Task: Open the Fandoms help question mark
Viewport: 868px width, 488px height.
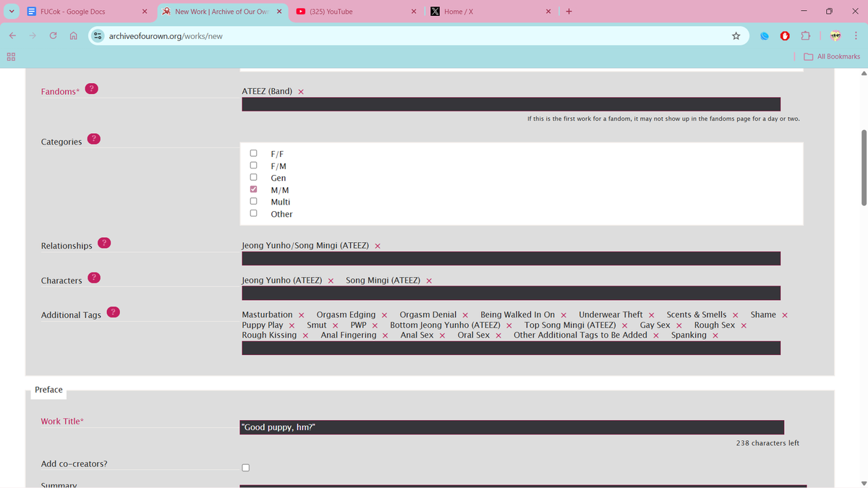Action: [x=91, y=89]
